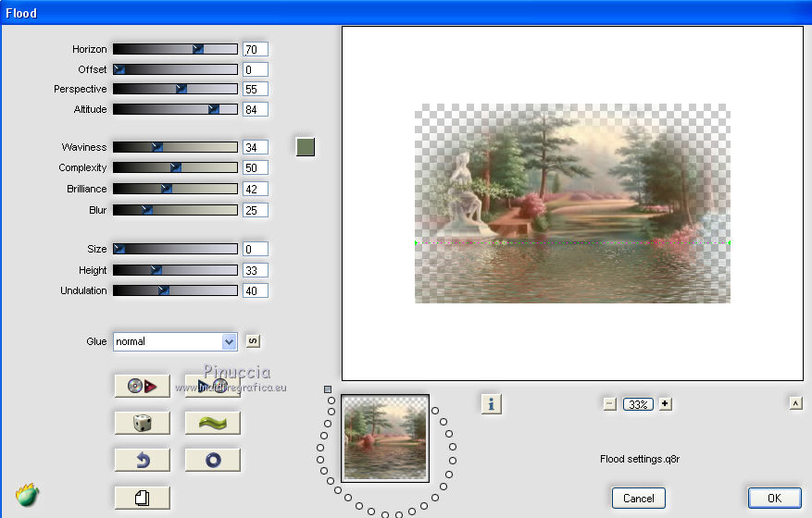Click the Flaming Pear logo icon
The height and width of the screenshot is (518, 812).
(27, 495)
